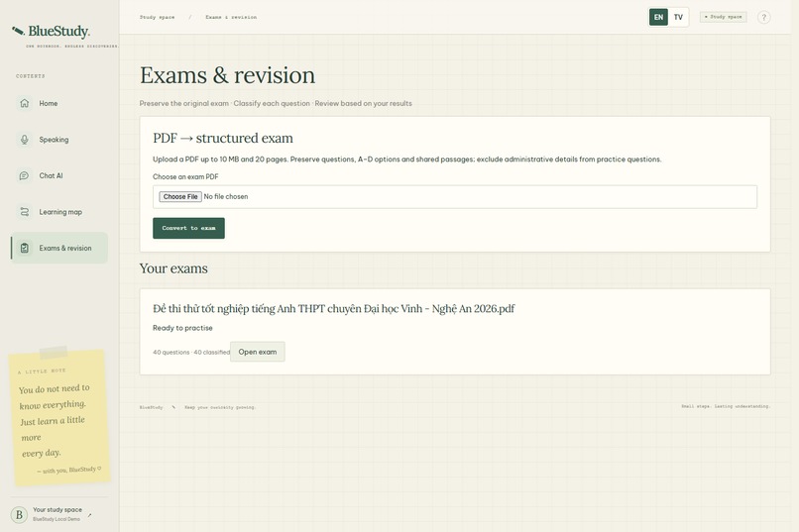Click the 'BlueStudy Local Demo' text

(57, 519)
